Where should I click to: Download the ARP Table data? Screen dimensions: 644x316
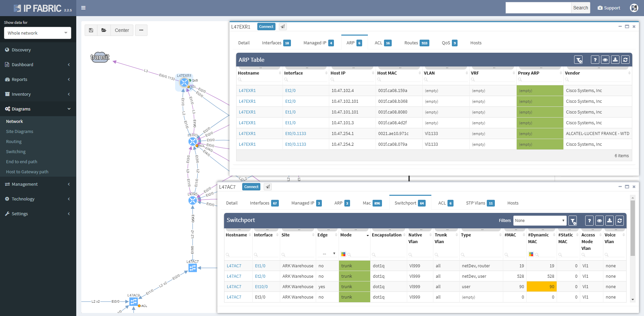click(x=615, y=60)
